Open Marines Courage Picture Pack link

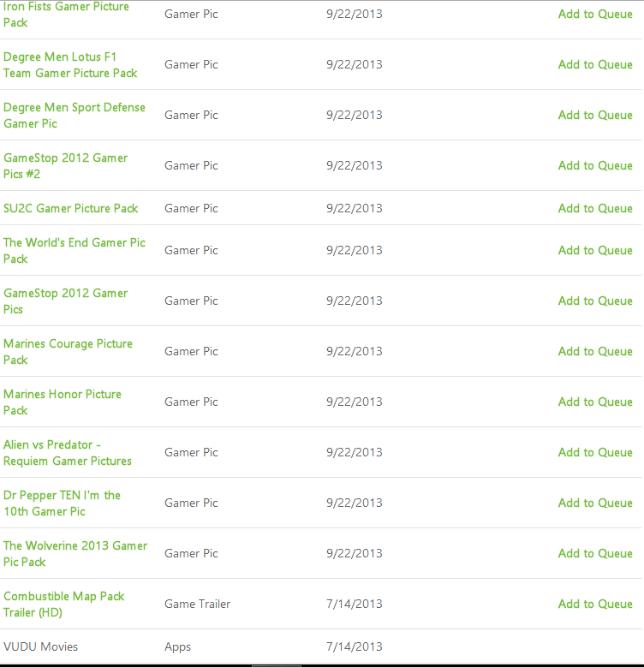68,351
